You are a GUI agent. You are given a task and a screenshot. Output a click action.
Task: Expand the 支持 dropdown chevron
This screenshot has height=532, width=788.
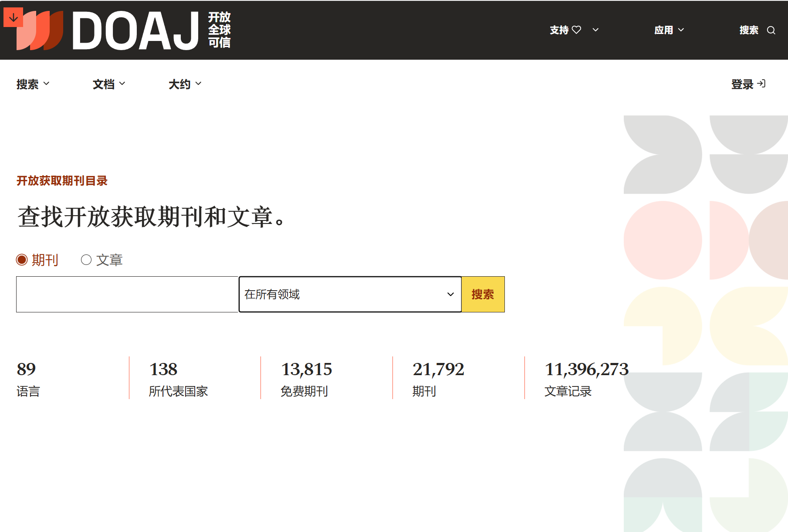tap(595, 30)
